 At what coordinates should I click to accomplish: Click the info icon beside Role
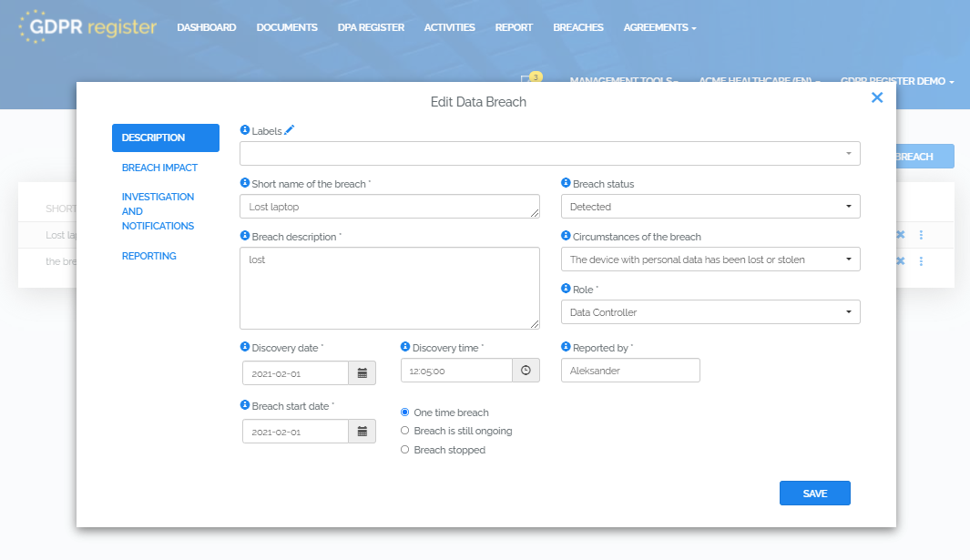tap(565, 289)
